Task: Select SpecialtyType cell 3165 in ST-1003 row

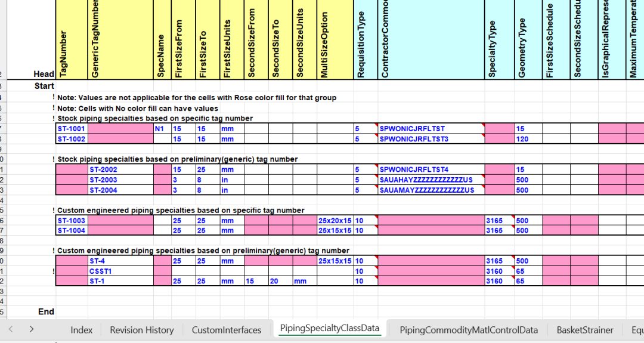Action: (x=500, y=221)
